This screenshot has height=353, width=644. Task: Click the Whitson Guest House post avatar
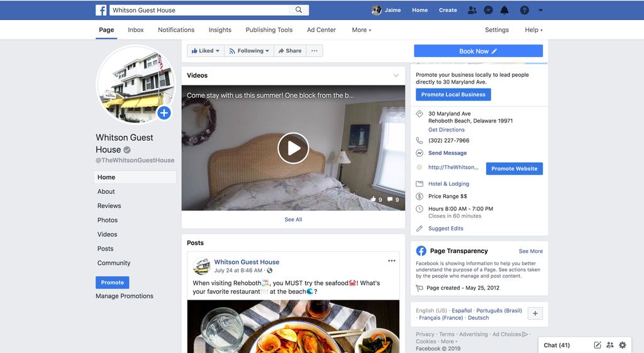(202, 266)
